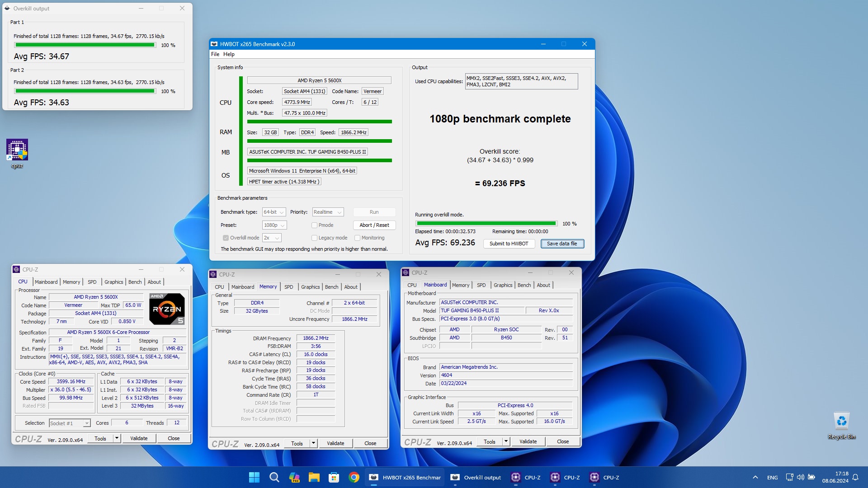The width and height of the screenshot is (868, 488).
Task: Click the Used CPU capabilities text box
Action: click(521, 81)
